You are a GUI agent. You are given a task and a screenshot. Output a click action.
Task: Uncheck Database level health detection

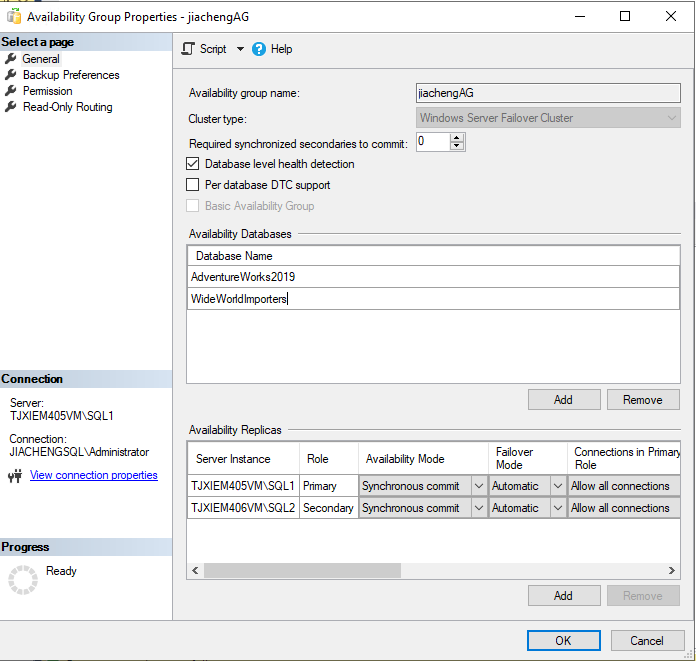click(194, 164)
